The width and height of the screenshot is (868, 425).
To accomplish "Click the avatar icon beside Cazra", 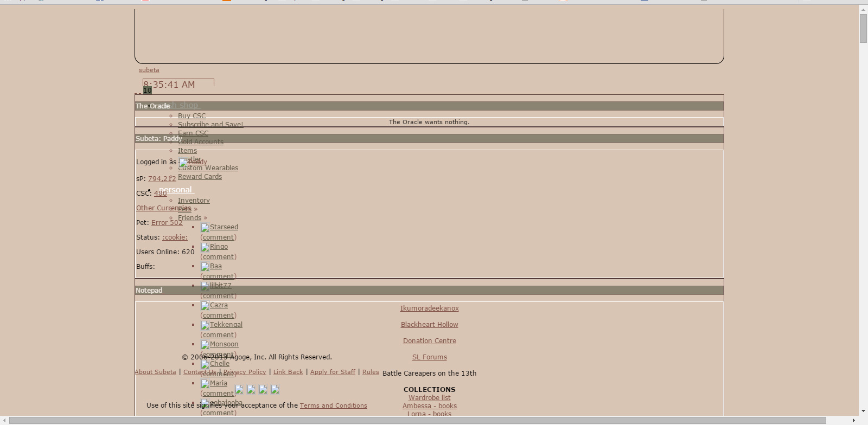I will 205,306.
